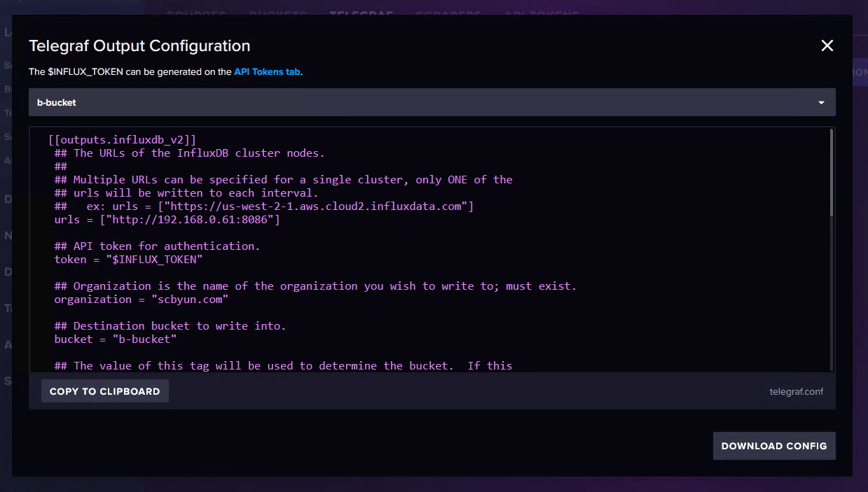Open the API Tokens tab link
Image resolution: width=868 pixels, height=492 pixels.
pyautogui.click(x=268, y=71)
